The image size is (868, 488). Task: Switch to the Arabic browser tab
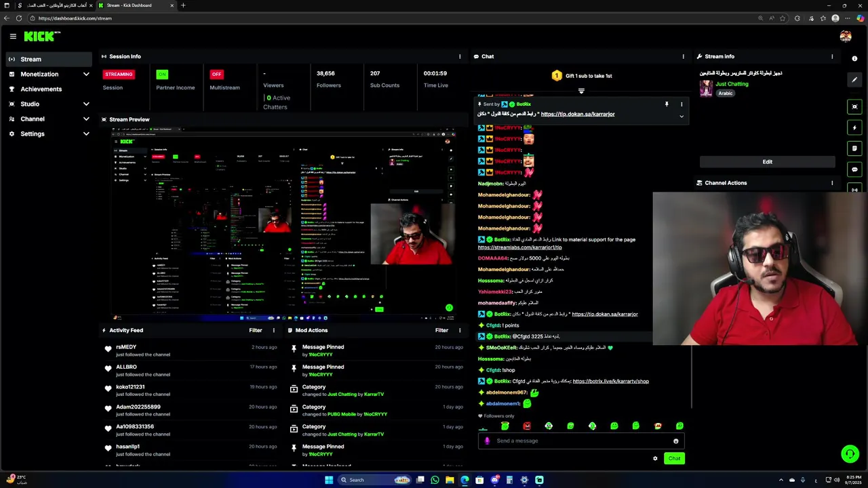point(56,5)
